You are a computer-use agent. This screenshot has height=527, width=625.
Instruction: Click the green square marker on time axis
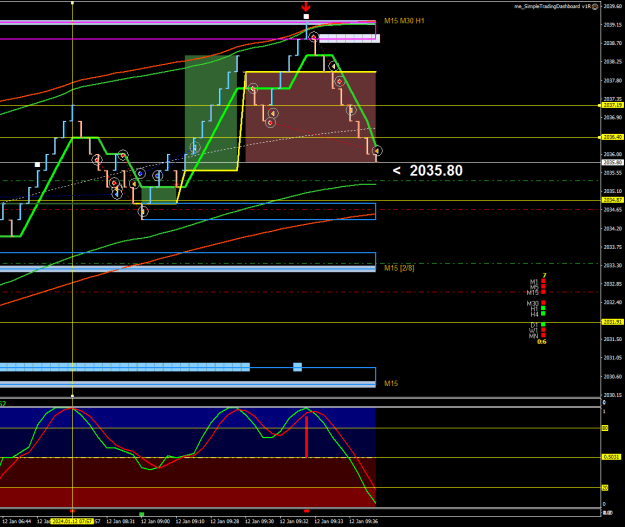pyautogui.click(x=142, y=515)
